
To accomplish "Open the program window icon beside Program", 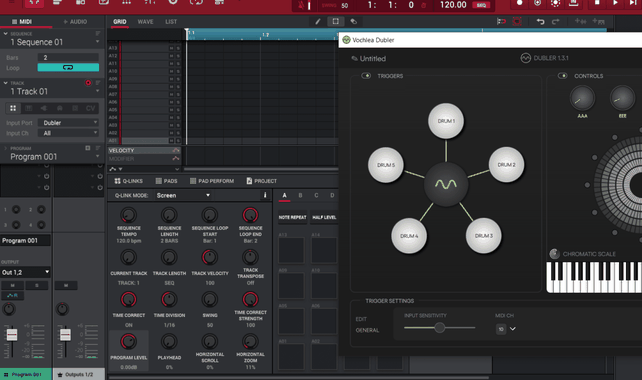I will tap(88, 148).
